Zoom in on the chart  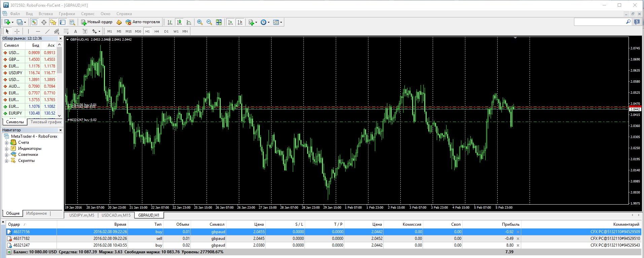pyautogui.click(x=200, y=22)
